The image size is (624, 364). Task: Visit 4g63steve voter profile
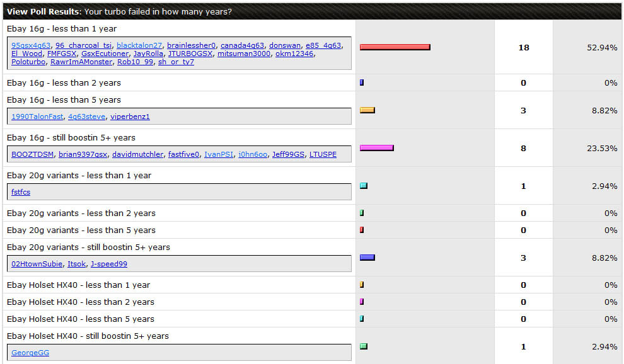[x=87, y=117]
